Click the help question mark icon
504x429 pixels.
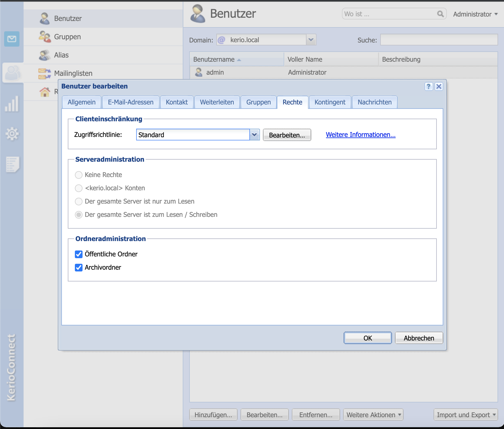pos(428,86)
